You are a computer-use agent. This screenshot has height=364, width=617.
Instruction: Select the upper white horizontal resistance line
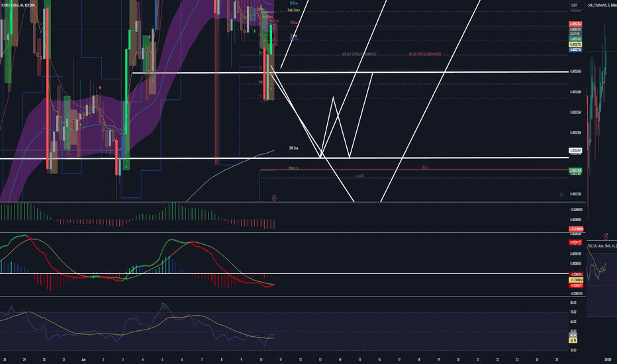coord(350,72)
